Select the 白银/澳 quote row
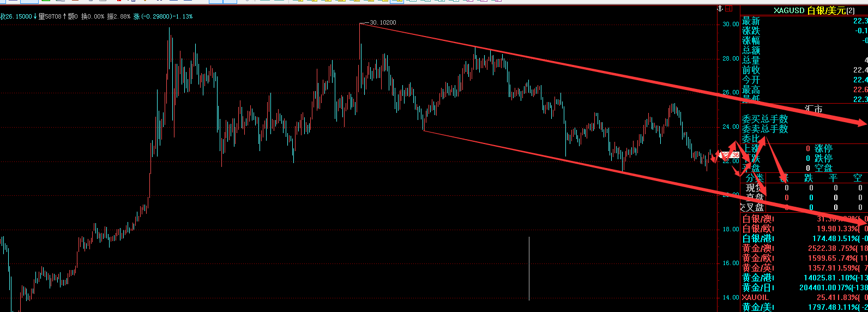Viewport: 868px width, 312px height. pos(757,219)
